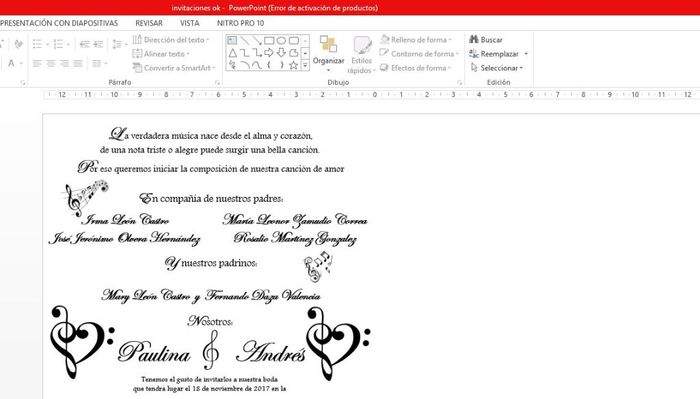This screenshot has height=399, width=700.
Task: Click the Buscar binoculars button
Action: pyautogui.click(x=486, y=40)
